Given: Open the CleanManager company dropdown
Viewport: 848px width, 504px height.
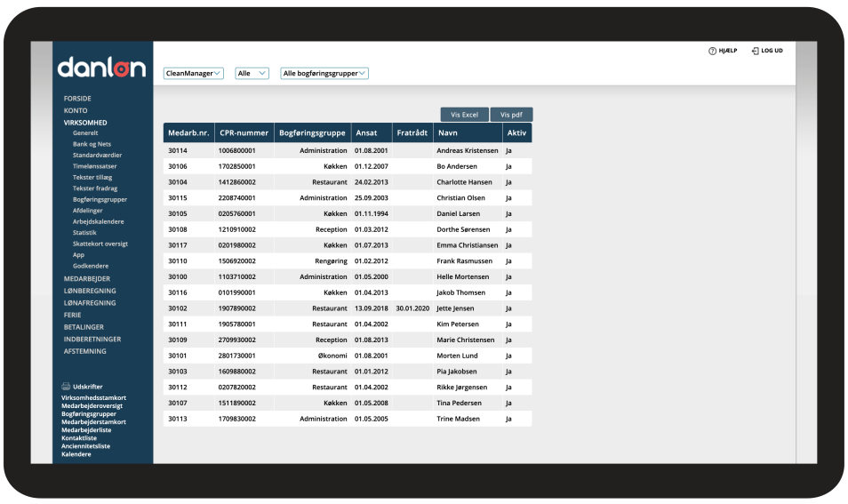Looking at the screenshot, I should [x=193, y=74].
